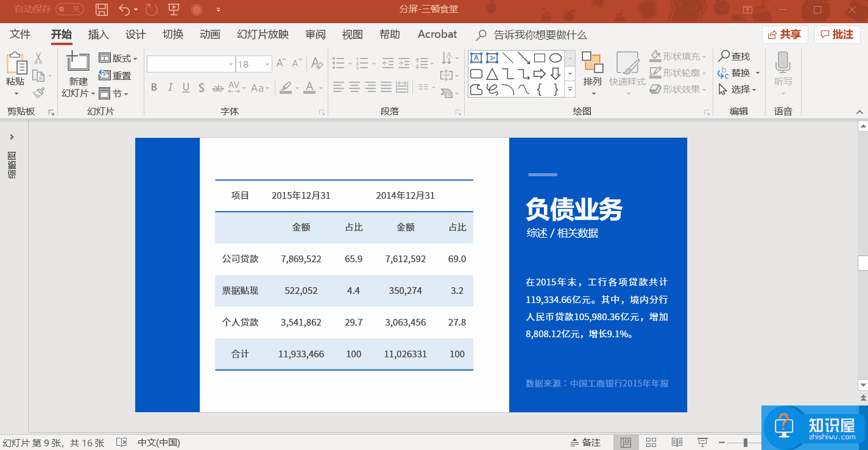Click the Find (查找) magnifier
This screenshot has width=868, height=450.
(734, 56)
